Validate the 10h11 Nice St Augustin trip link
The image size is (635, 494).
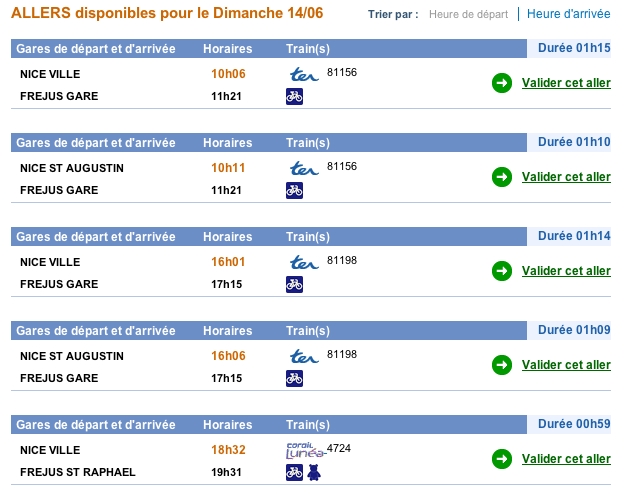[x=566, y=177]
